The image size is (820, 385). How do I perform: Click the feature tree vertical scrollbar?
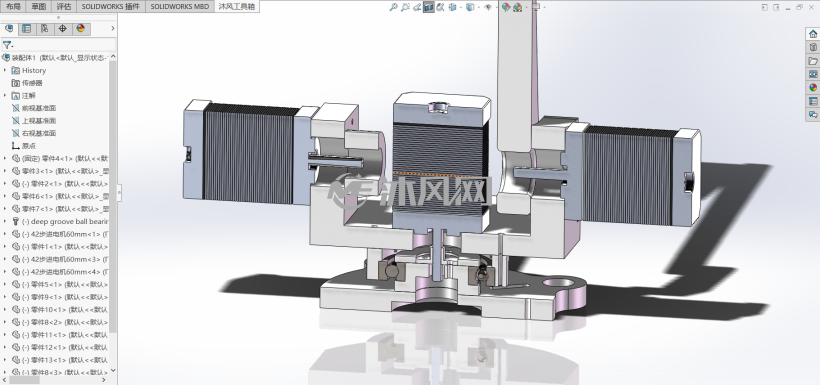(x=113, y=196)
